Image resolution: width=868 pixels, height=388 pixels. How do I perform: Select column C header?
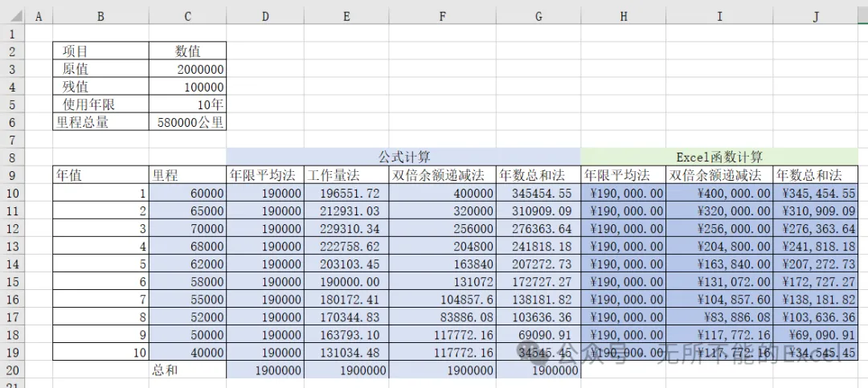pyautogui.click(x=187, y=17)
